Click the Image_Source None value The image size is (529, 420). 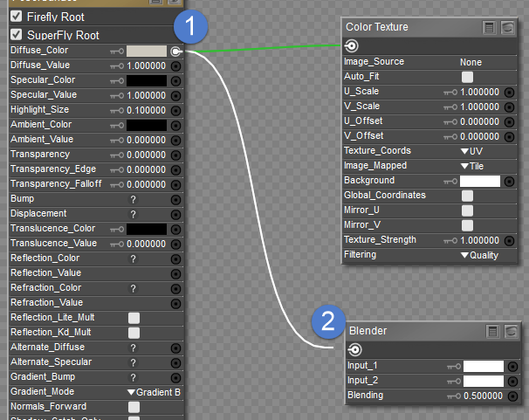[471, 62]
